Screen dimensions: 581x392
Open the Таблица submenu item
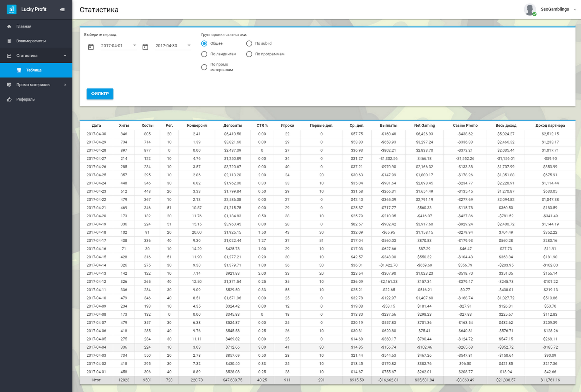pyautogui.click(x=36, y=70)
